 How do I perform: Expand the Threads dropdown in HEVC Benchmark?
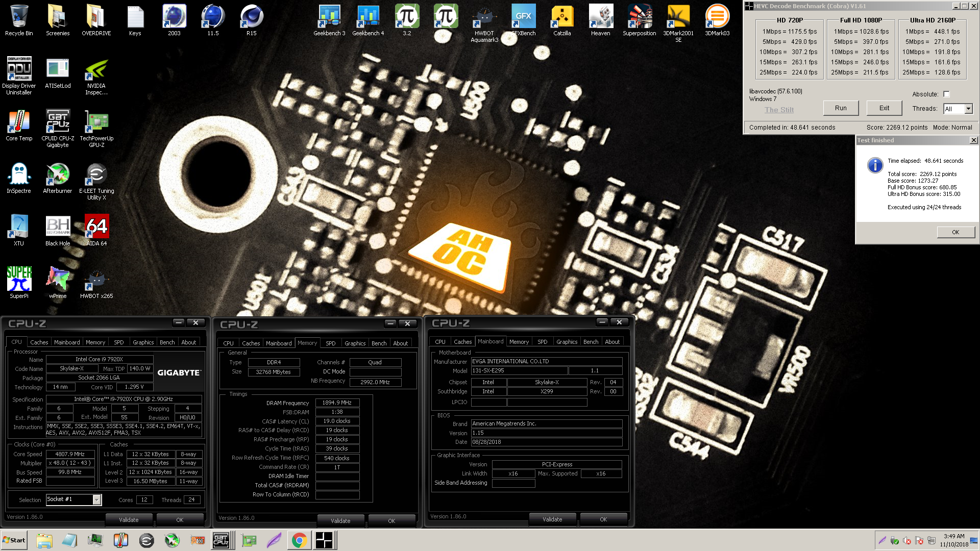[968, 109]
